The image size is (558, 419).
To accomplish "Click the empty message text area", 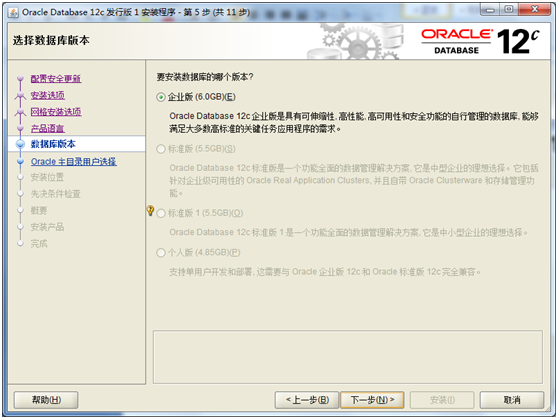I will 348,357.
